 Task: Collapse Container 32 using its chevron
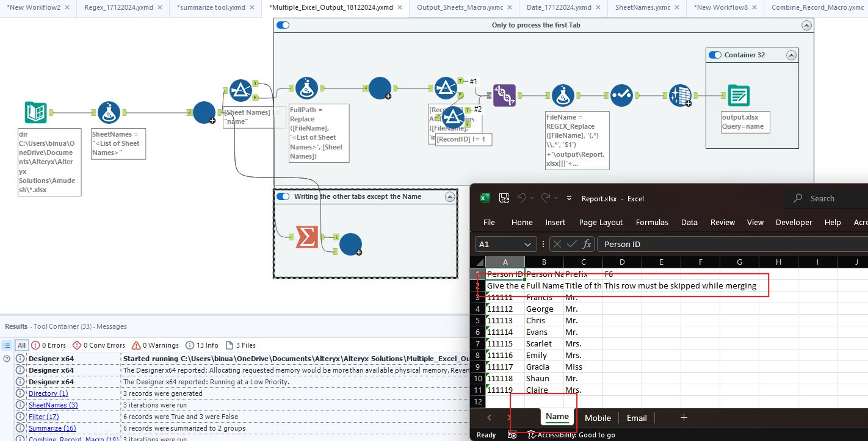click(792, 54)
